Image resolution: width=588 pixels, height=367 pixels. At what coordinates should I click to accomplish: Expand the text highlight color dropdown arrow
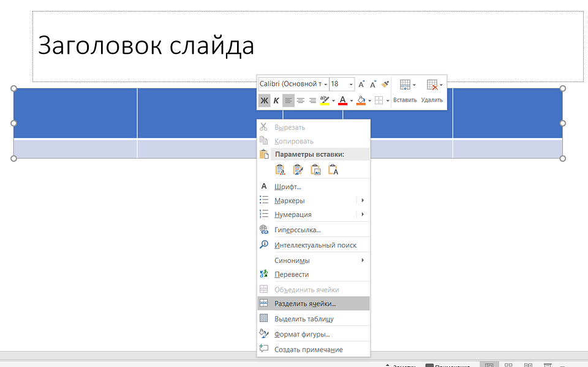click(x=333, y=100)
